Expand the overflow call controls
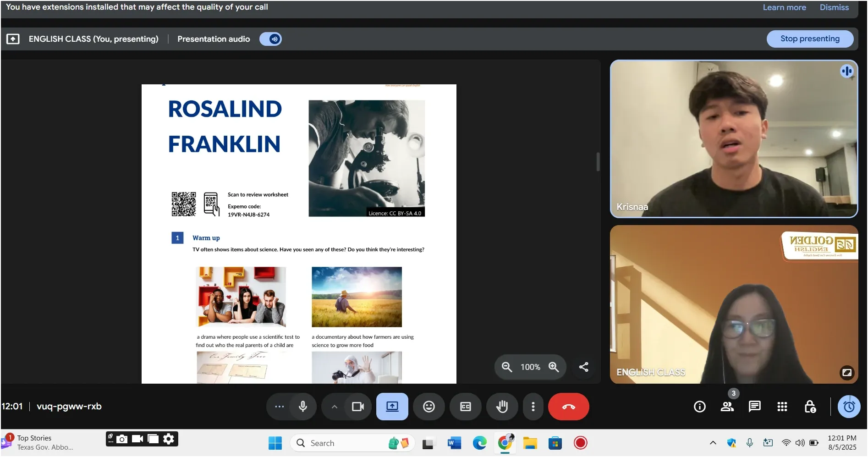Screen dimensions: 868x457 (x=278, y=407)
